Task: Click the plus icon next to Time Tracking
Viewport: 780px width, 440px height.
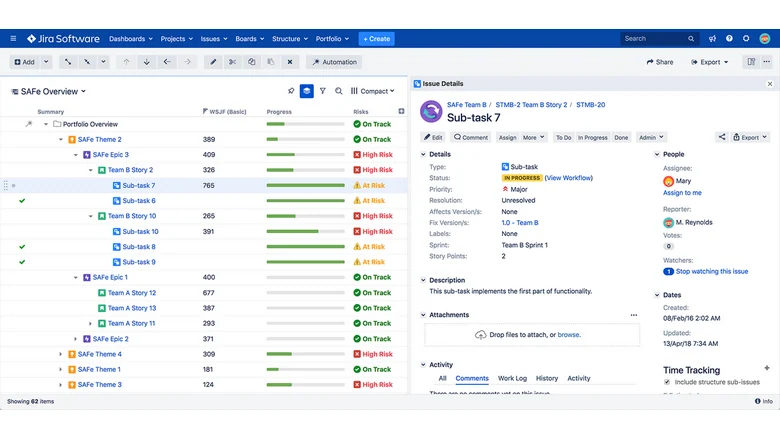Action: (x=767, y=368)
